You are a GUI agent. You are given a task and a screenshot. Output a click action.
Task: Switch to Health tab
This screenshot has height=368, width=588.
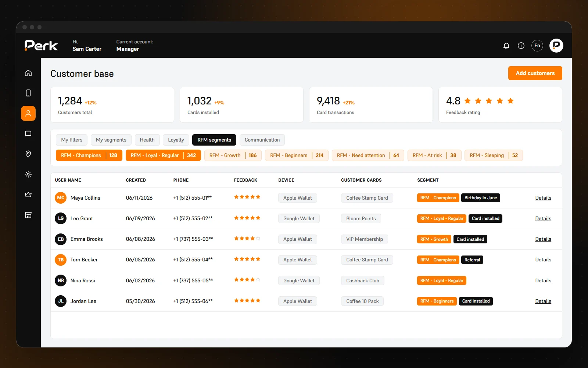coord(147,140)
